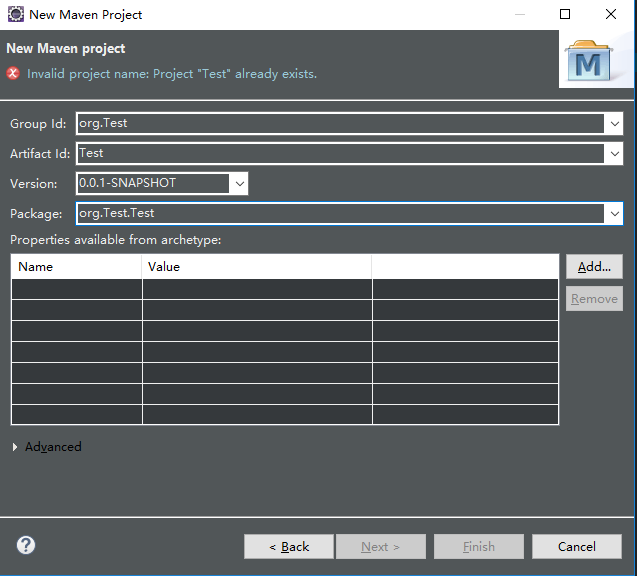Viewport: 637px width, 576px height.
Task: Close the New Maven Project dialog
Action: pos(611,15)
